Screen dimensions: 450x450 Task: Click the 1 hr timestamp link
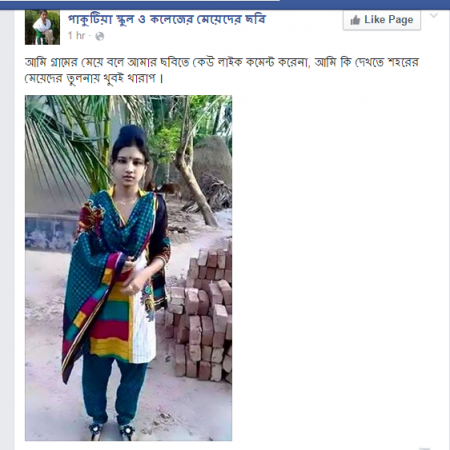(76, 36)
